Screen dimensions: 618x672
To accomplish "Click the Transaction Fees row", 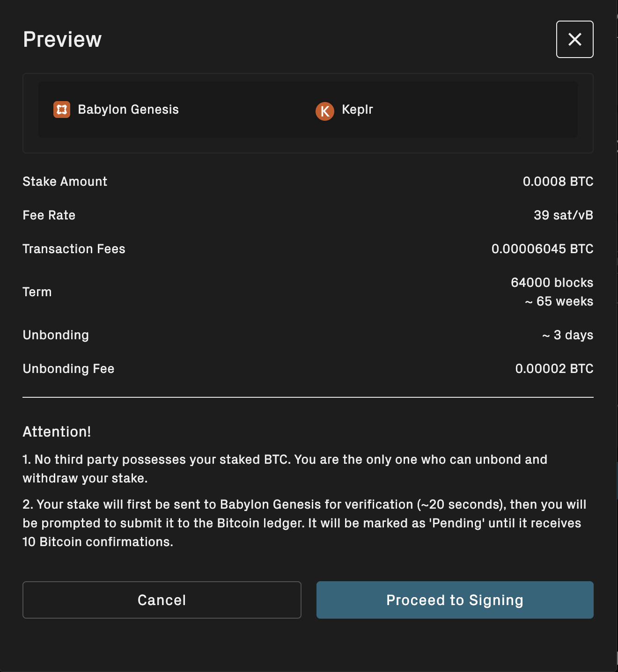I will coord(308,249).
